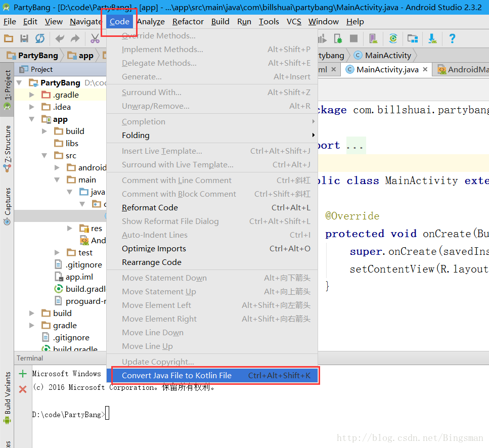This screenshot has width=489, height=448.
Task: Choose Reformat Code menu entry
Action: (212, 208)
